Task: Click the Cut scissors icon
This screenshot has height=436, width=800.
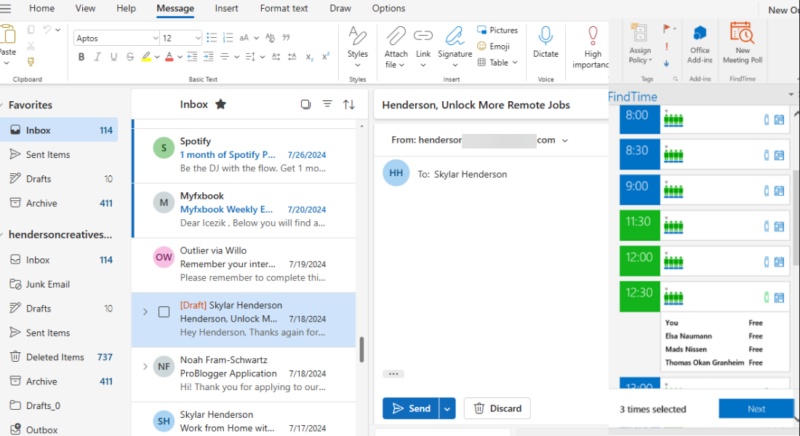Action: tap(31, 46)
